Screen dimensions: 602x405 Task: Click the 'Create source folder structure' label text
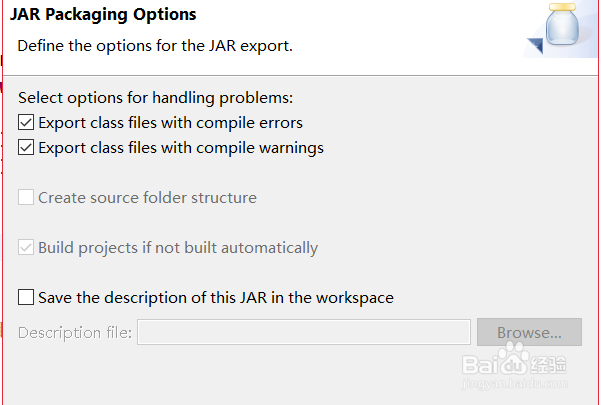[x=147, y=198]
